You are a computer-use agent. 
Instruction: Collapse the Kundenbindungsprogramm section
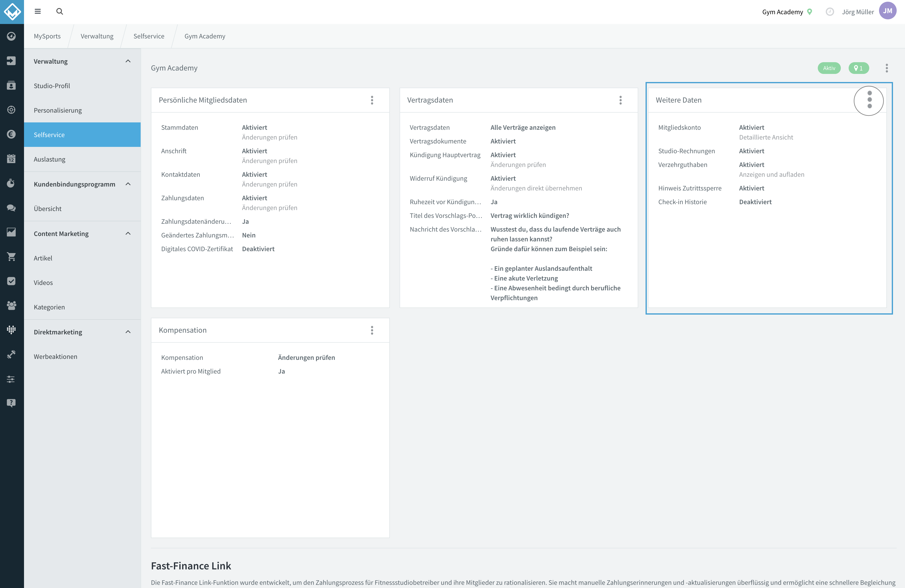[x=128, y=184]
